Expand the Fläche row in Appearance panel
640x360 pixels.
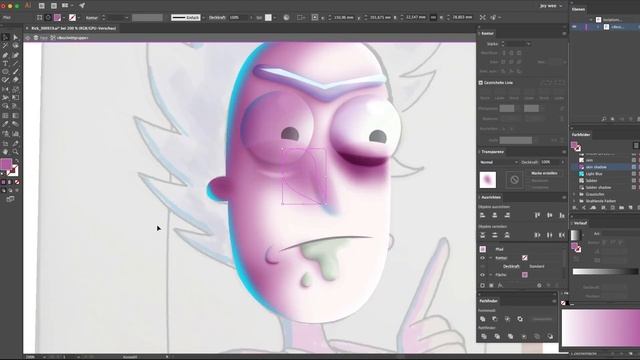point(491,275)
